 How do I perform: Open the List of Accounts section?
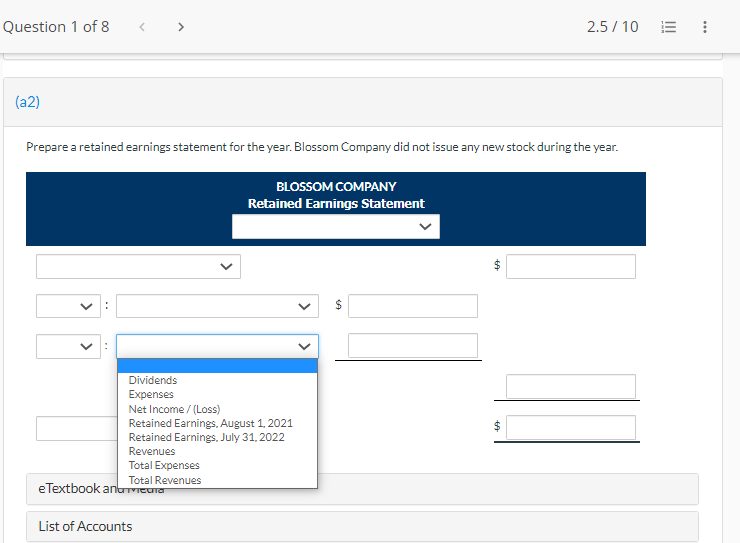click(362, 526)
